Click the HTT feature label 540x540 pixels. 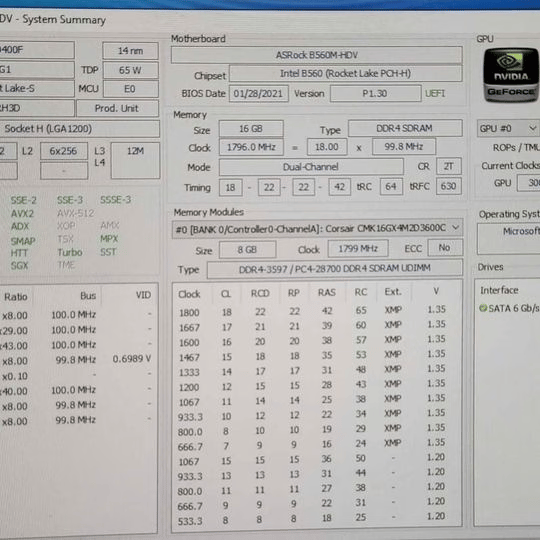click(x=19, y=253)
